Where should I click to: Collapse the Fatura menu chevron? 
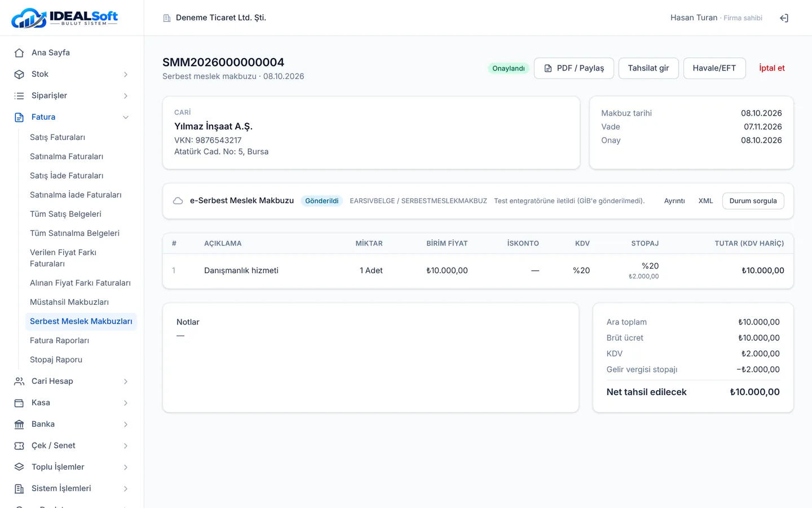tap(126, 117)
